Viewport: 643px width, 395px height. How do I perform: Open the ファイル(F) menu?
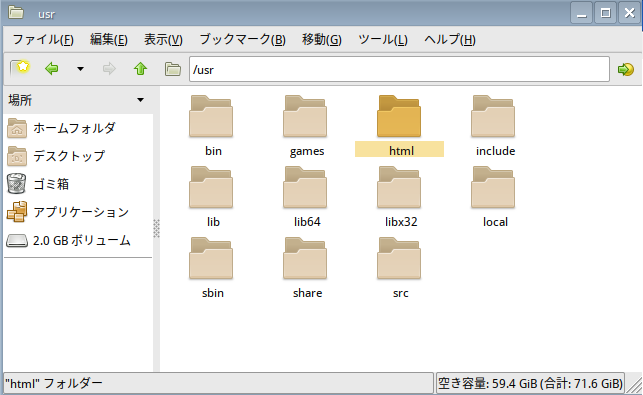[43, 39]
